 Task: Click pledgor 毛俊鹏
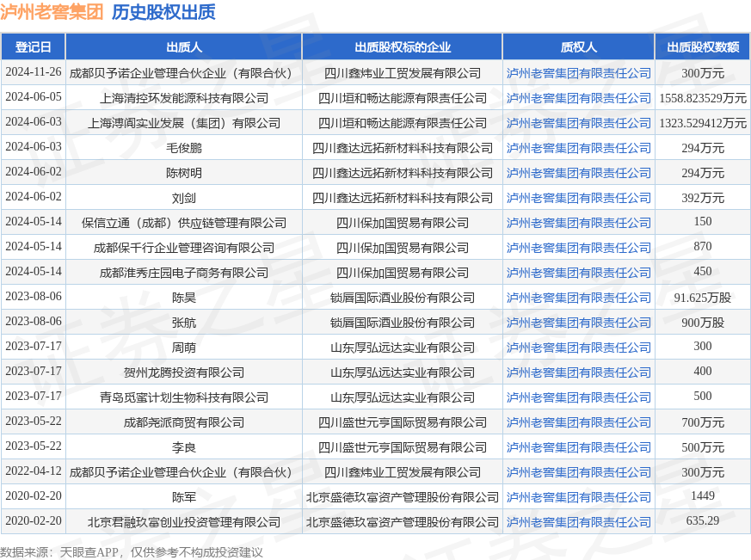[x=184, y=148]
